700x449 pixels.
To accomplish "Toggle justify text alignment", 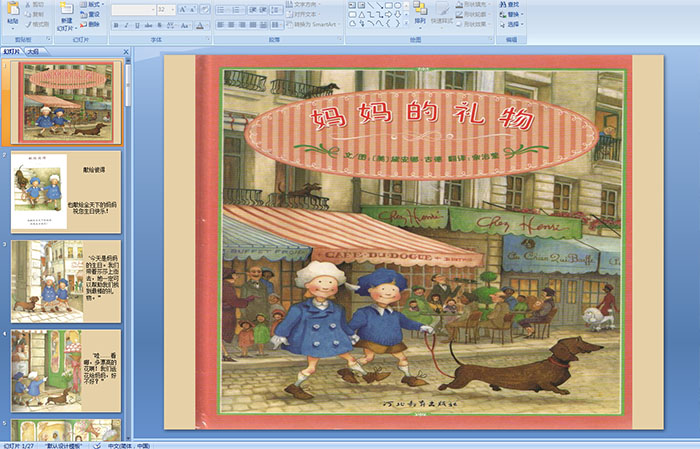I will [x=253, y=25].
